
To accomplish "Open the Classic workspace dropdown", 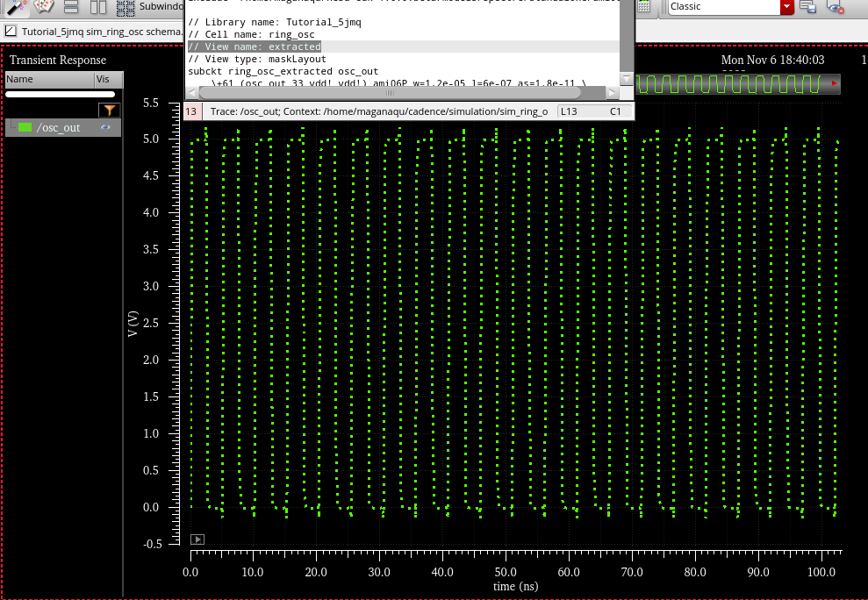I will point(787,7).
